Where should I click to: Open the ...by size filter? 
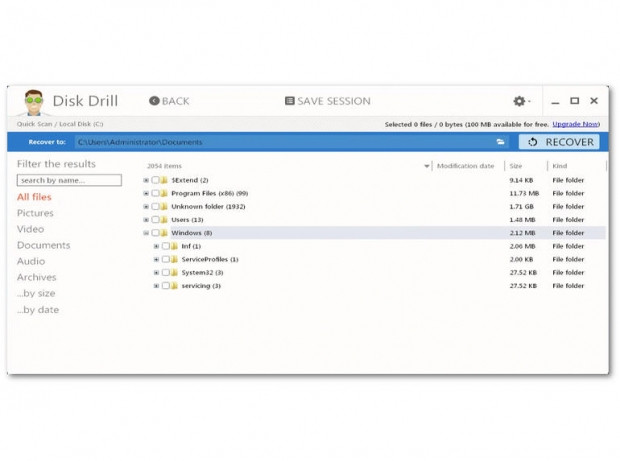click(36, 293)
